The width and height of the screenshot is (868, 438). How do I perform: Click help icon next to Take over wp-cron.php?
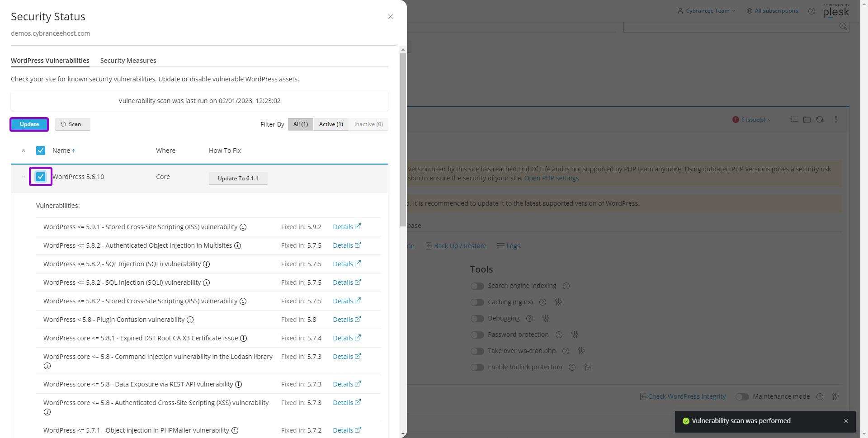[565, 351]
